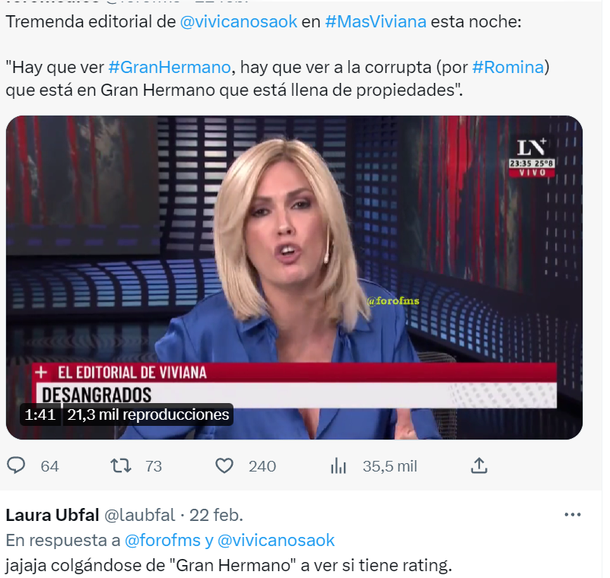This screenshot has width=610, height=578.
Task: Click the share upload icon
Action: tap(479, 466)
